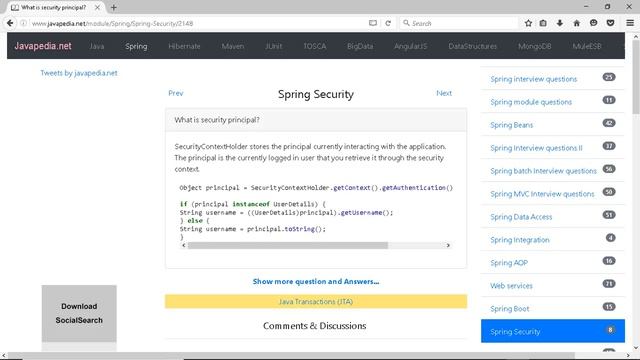The height and width of the screenshot is (360, 640).
Task: Open the Java menu in the navbar
Action: point(97,46)
